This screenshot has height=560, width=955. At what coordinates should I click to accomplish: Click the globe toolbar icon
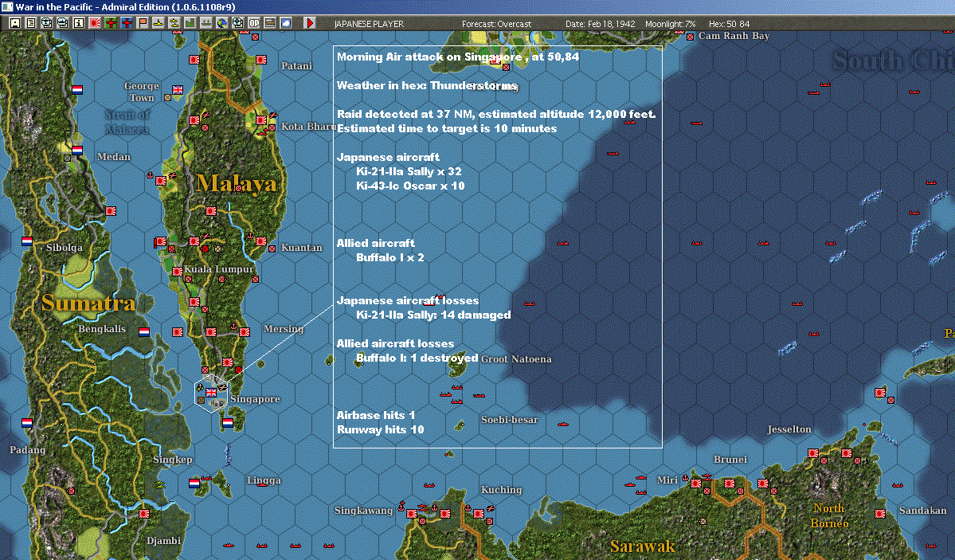click(221, 23)
